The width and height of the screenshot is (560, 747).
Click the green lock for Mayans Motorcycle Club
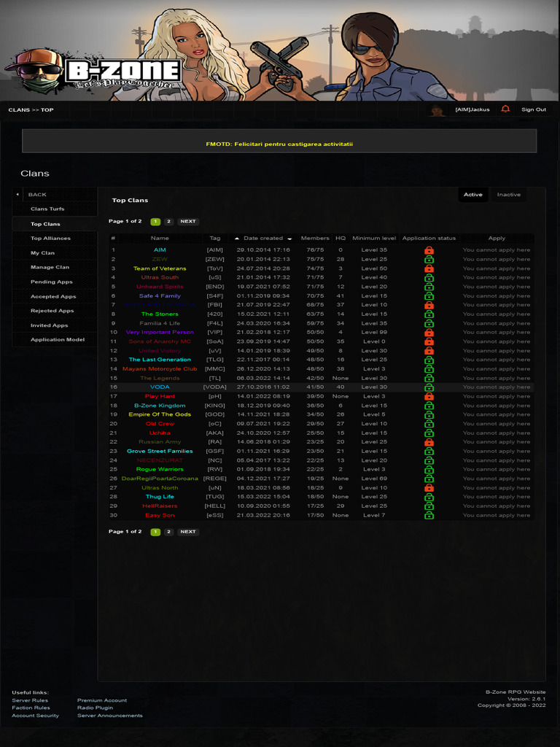coord(429,368)
